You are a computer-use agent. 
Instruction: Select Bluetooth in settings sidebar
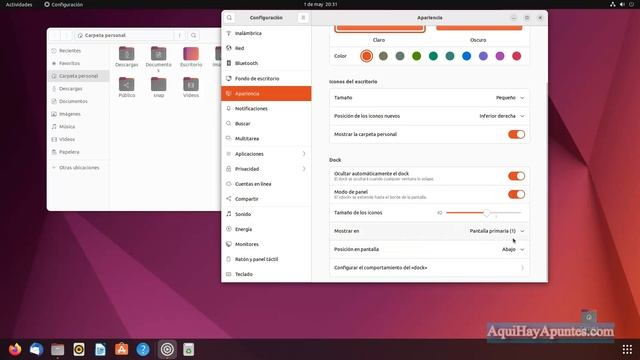click(x=266, y=63)
